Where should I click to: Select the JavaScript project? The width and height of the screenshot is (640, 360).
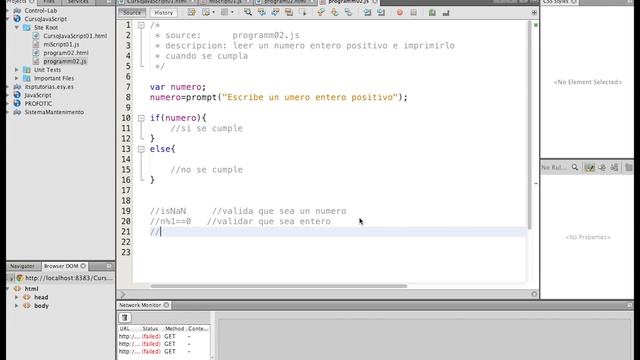click(38, 95)
